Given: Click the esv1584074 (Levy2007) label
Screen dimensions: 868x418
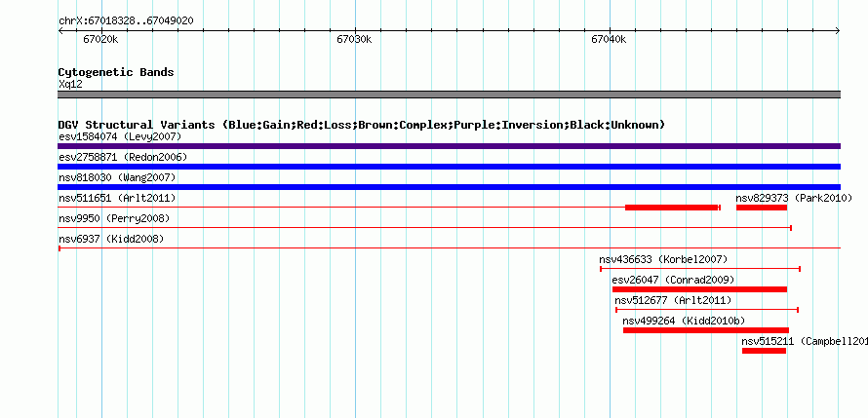Looking at the screenshot, I should (120, 136).
